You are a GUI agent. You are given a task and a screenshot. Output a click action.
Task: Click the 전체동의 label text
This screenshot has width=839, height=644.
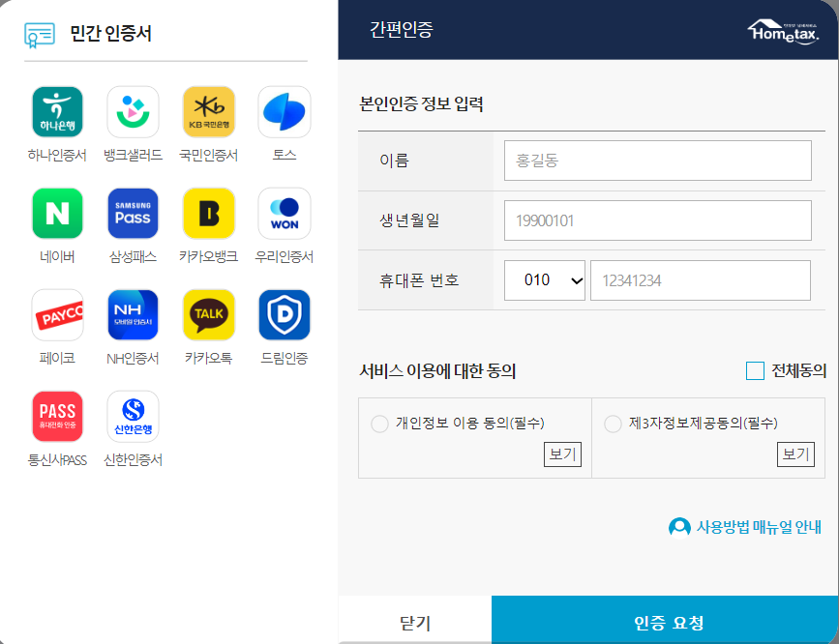click(x=799, y=370)
